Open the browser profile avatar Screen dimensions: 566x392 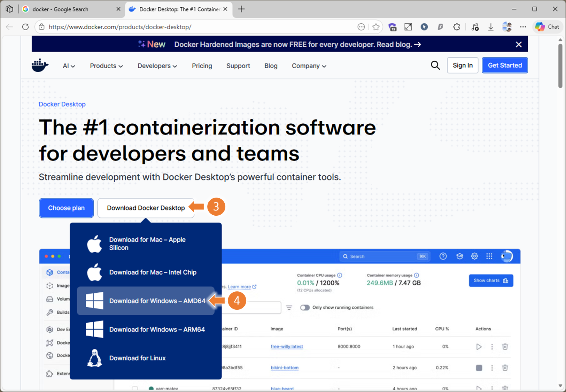click(x=507, y=27)
